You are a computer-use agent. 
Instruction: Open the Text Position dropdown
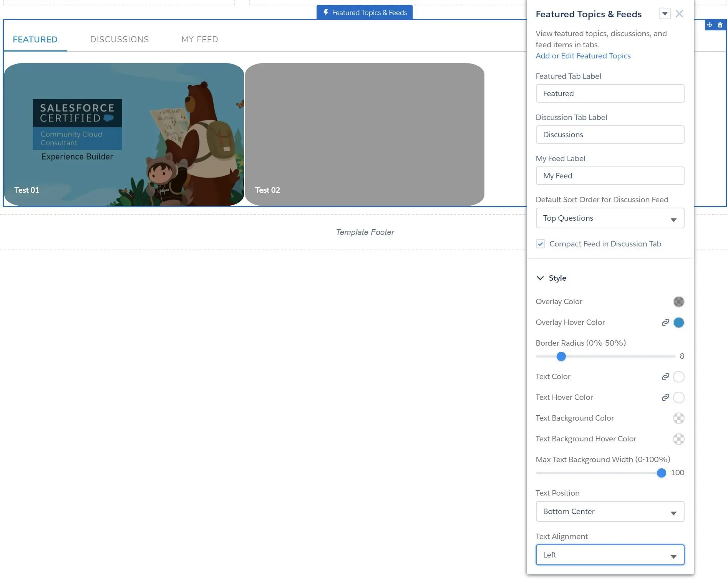tap(610, 511)
